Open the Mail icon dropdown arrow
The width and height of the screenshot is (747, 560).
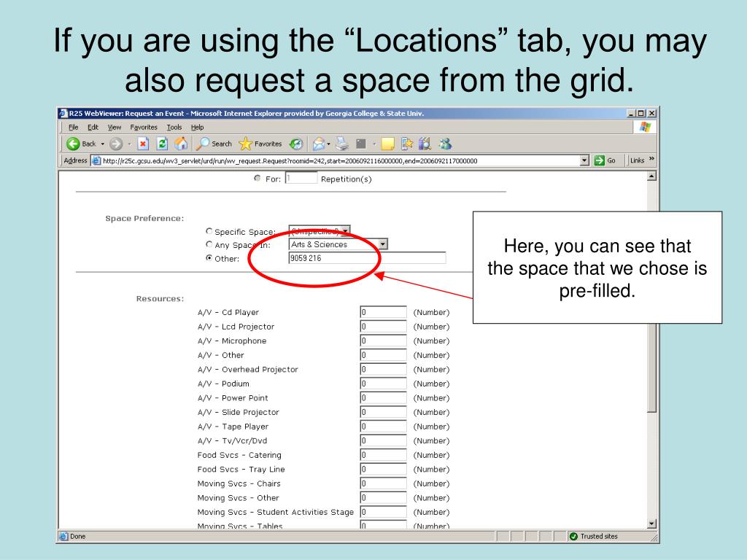tap(329, 144)
